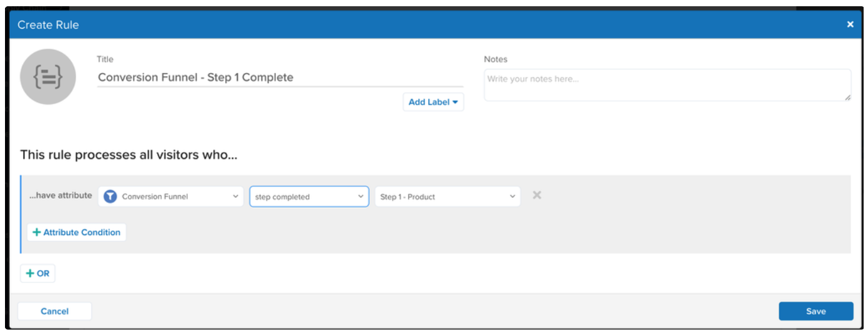Click the Notes field label

pos(495,59)
